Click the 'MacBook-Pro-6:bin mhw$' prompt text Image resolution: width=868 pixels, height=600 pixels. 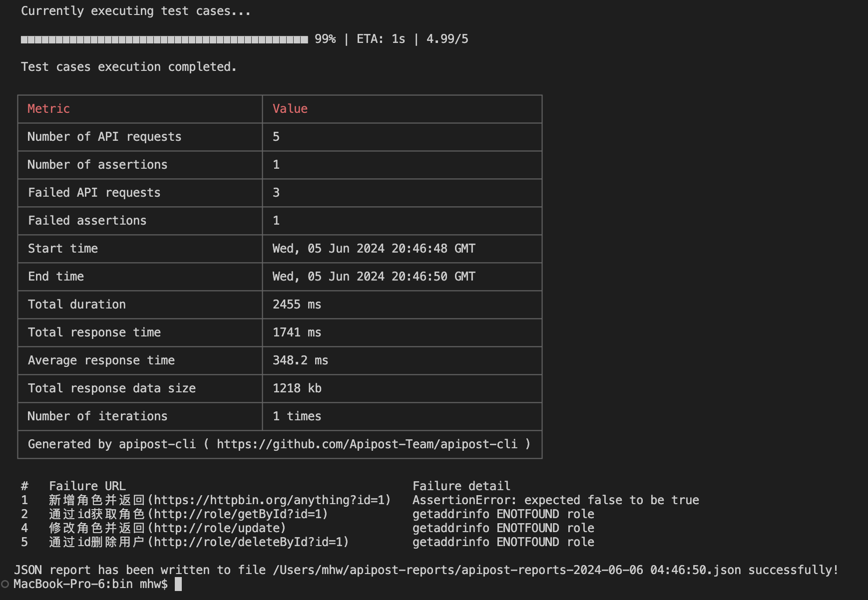pos(90,584)
